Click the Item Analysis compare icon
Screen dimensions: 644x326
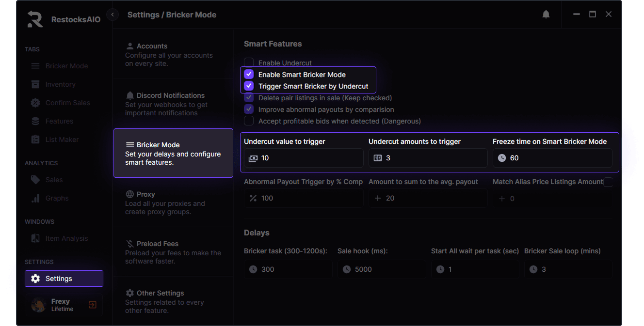point(35,238)
